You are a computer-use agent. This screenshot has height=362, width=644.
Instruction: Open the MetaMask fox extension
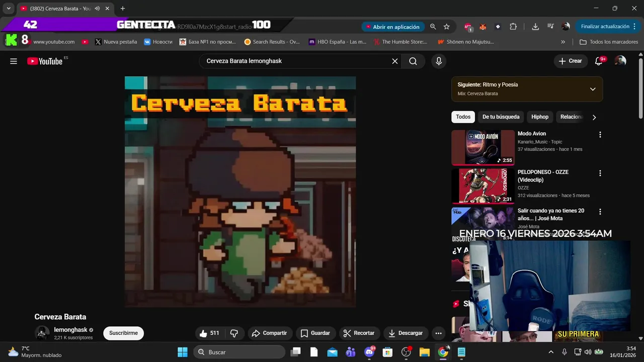483,27
